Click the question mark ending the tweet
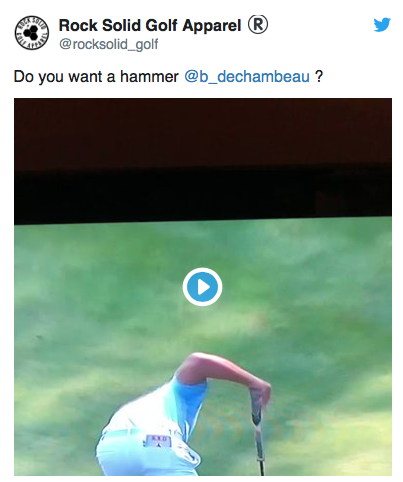 (x=319, y=76)
